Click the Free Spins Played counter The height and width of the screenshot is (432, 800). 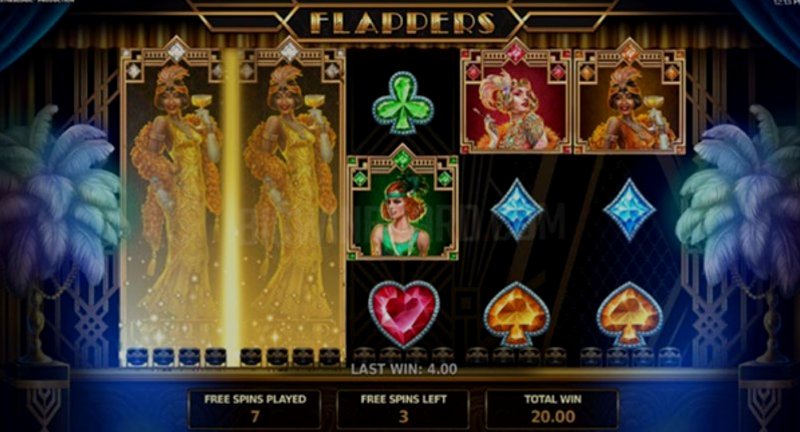(255, 409)
